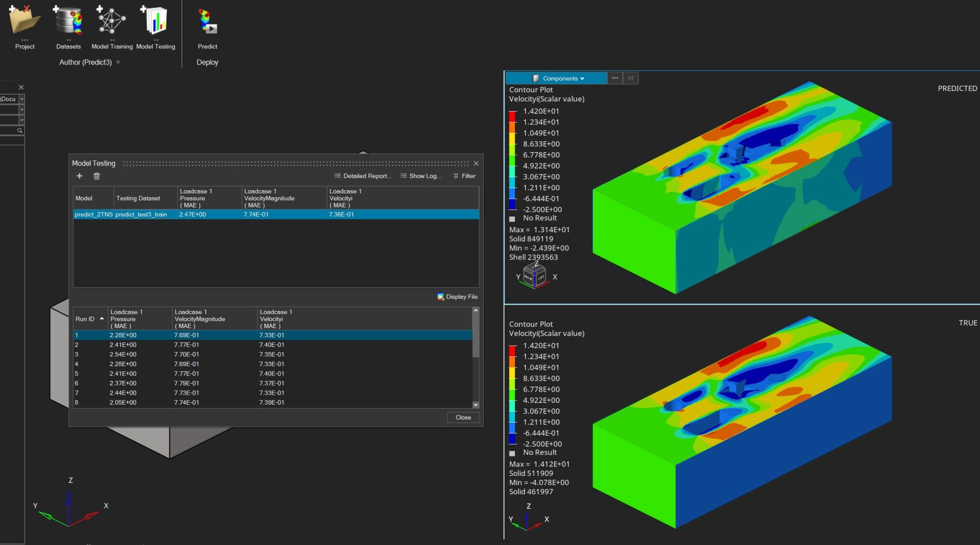Sort by Run ID column header
The height and width of the screenshot is (545, 980).
click(x=90, y=319)
